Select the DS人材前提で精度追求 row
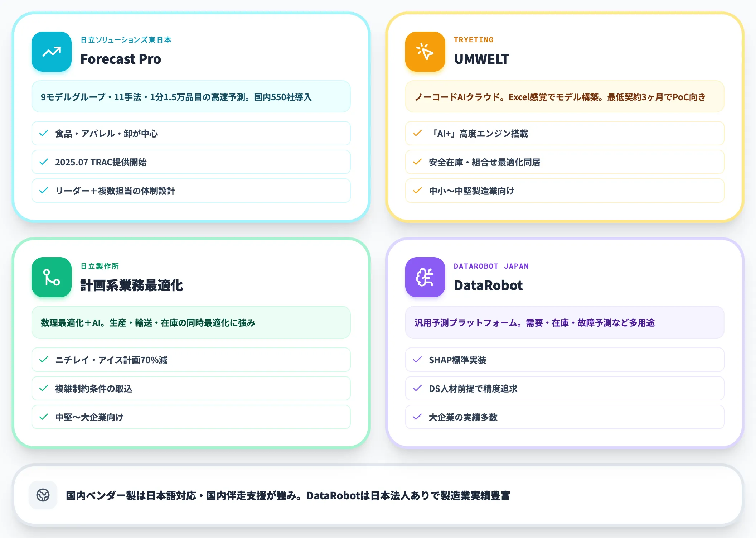Viewport: 756px width, 538px height. point(564,388)
